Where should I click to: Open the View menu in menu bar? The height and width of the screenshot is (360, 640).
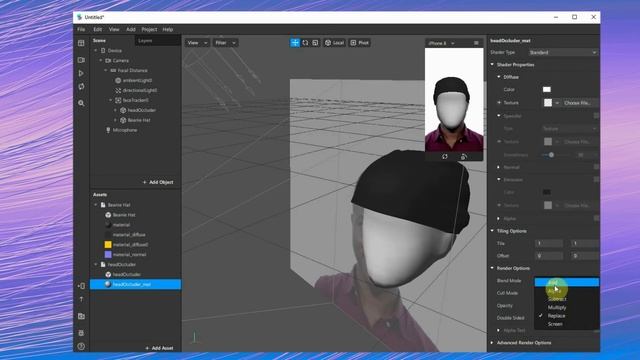click(x=114, y=29)
